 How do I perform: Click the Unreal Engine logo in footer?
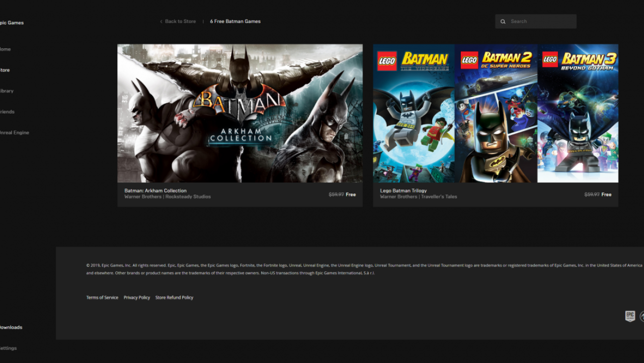tap(642, 316)
